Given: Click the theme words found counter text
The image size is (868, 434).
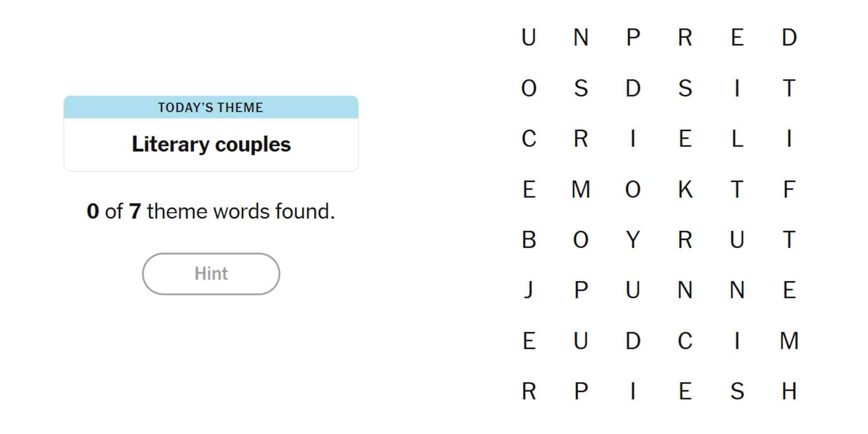Looking at the screenshot, I should click(x=210, y=211).
